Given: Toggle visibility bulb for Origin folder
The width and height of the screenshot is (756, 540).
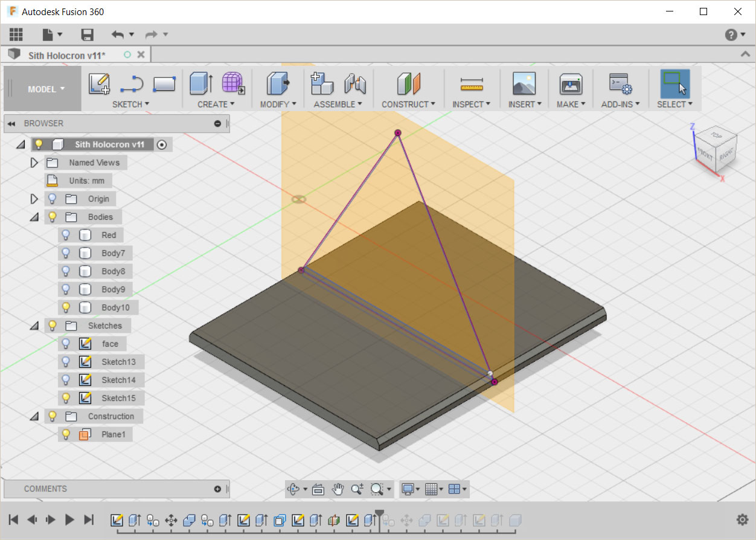Looking at the screenshot, I should [52, 199].
